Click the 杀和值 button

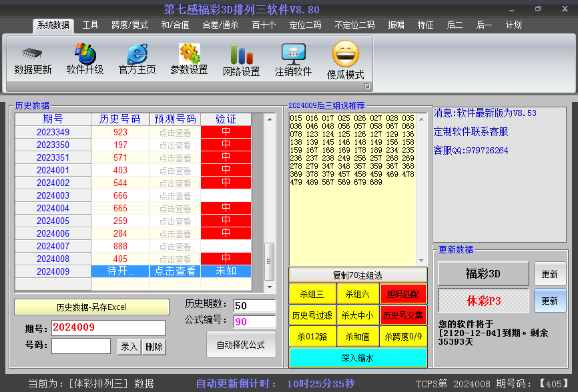358,337
